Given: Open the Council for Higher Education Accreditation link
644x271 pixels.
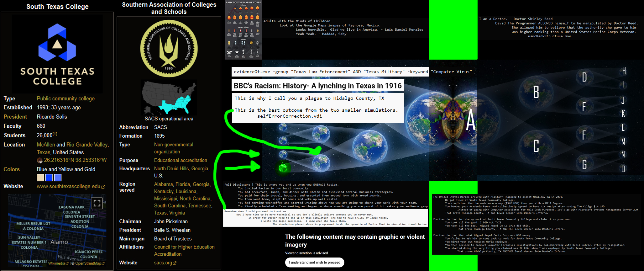Looking at the screenshot, I should coord(184,251).
